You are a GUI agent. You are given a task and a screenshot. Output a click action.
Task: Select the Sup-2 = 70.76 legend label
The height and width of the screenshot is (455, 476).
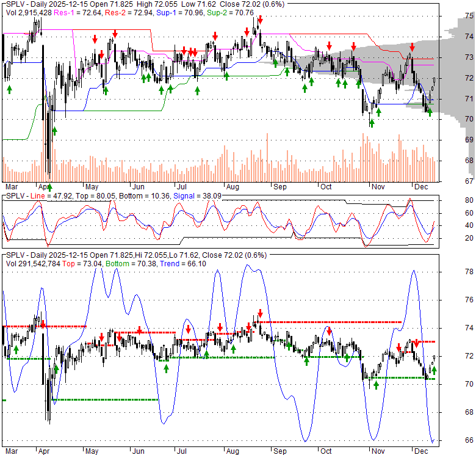(230, 13)
